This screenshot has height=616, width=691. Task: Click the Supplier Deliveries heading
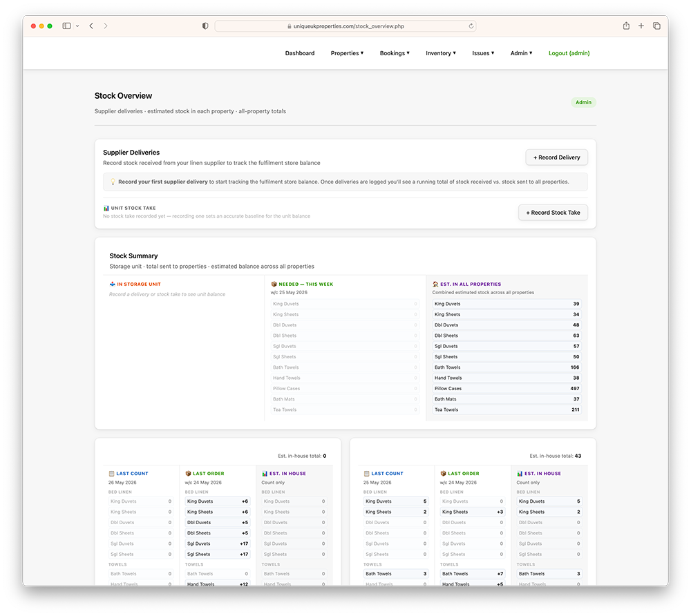(x=131, y=153)
